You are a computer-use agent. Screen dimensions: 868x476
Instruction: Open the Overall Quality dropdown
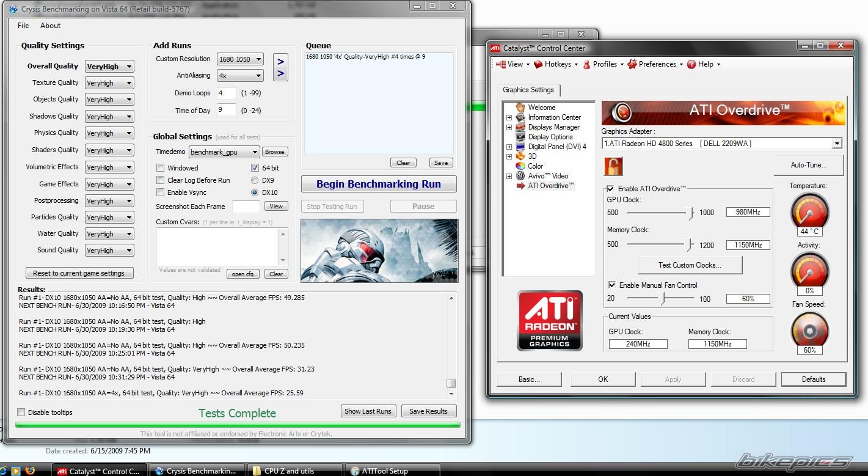[x=109, y=67]
